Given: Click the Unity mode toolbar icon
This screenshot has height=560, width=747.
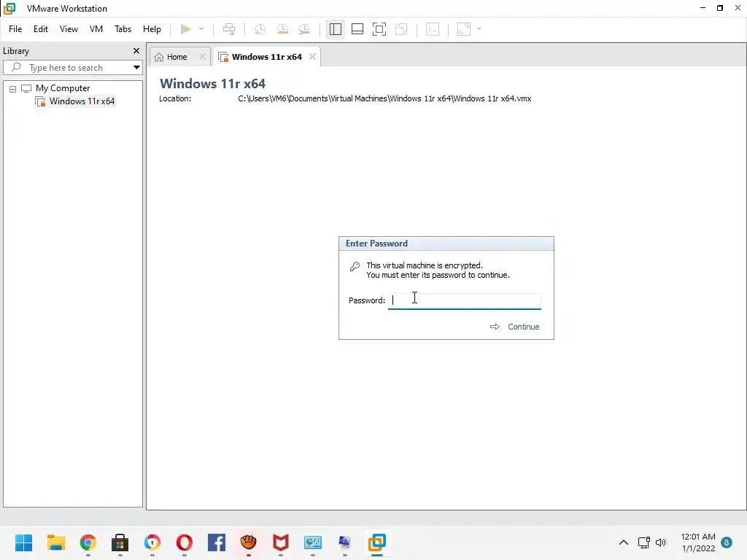Looking at the screenshot, I should 402,29.
